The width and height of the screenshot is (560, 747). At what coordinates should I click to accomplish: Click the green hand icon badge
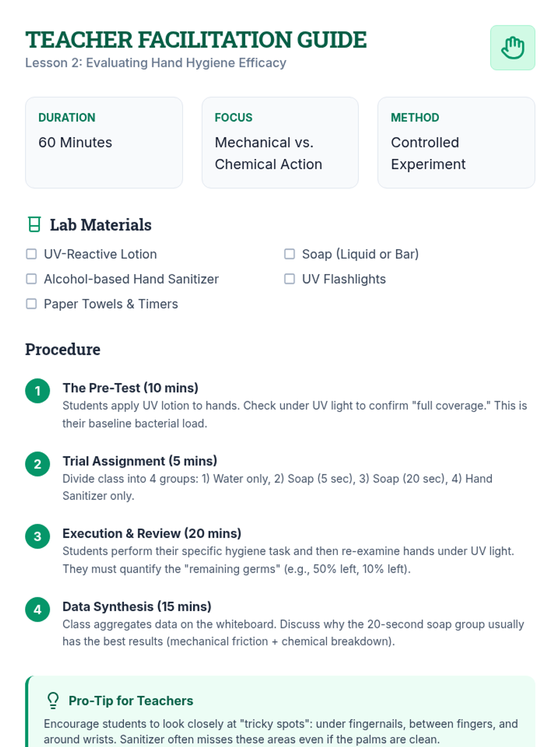[x=512, y=48]
